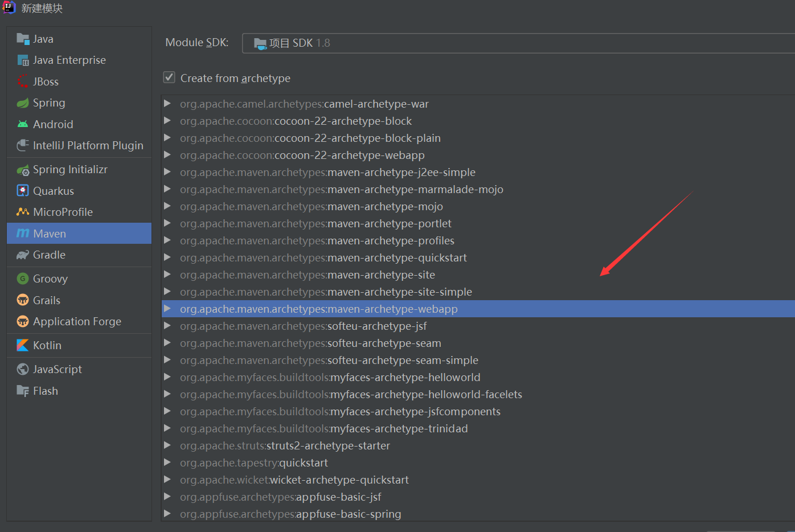
Task: Select the Groovy module option
Action: pos(50,278)
